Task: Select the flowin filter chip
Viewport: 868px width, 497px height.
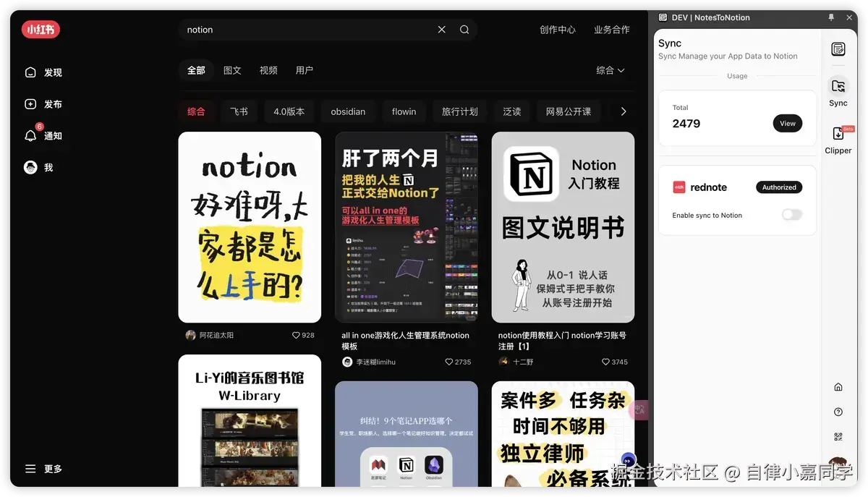Action: pyautogui.click(x=404, y=111)
